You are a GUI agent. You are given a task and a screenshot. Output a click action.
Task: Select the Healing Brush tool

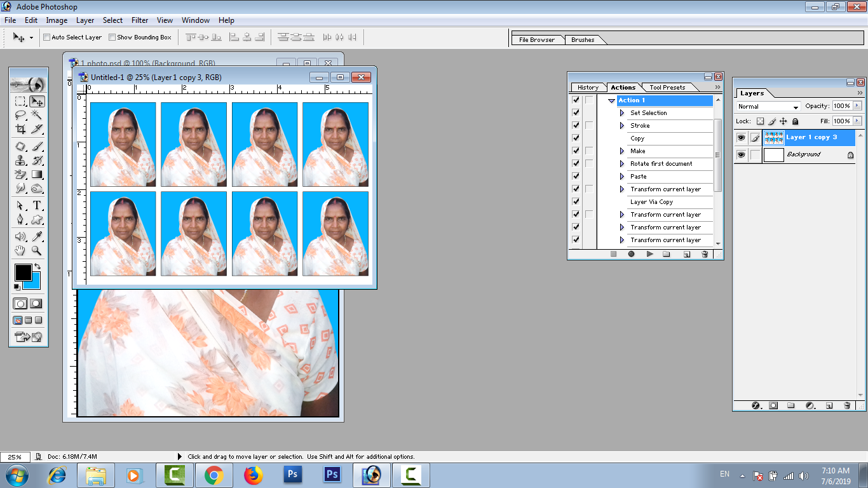pyautogui.click(x=20, y=146)
